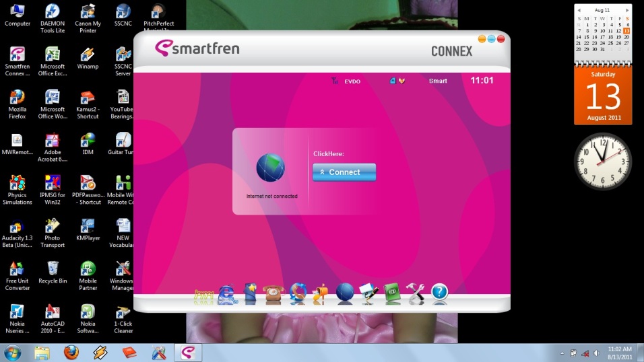Open AutoCAD 2010 desktop shortcut
644x362 pixels.
click(53, 319)
